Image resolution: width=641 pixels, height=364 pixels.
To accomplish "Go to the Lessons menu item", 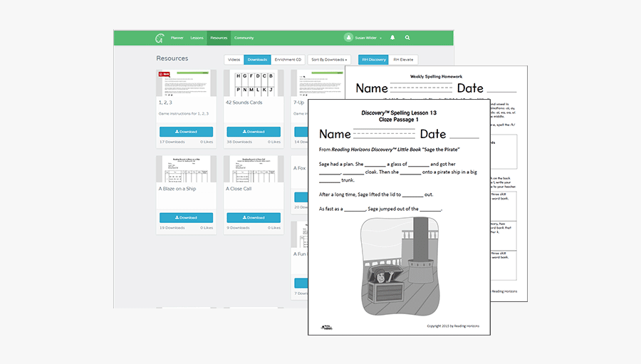I will tap(197, 38).
